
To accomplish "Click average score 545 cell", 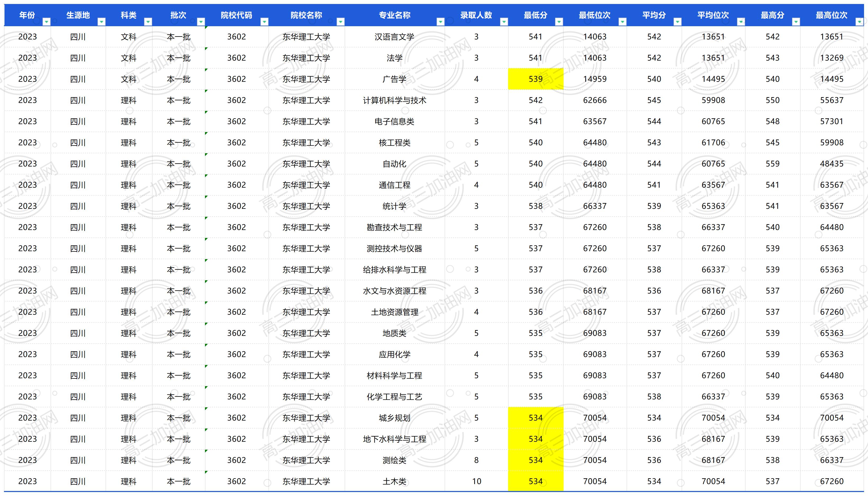I will [654, 100].
